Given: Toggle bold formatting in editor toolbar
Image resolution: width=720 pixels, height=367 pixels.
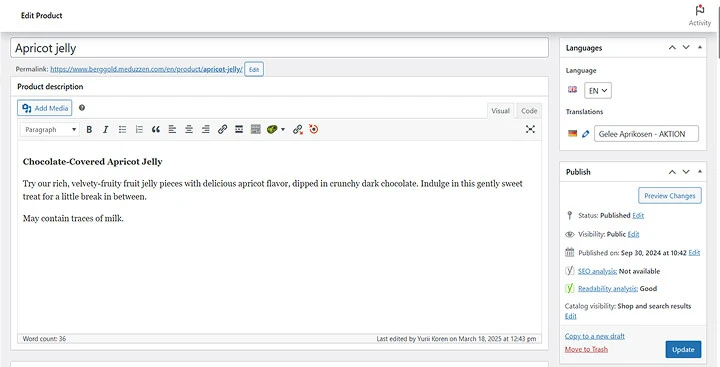Looking at the screenshot, I should coord(89,130).
